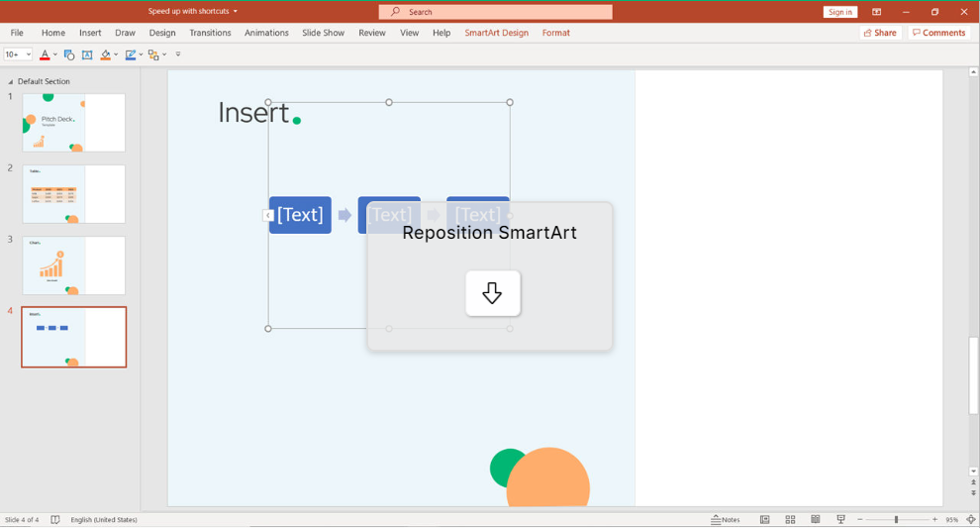Switch to Reading View icon

[816, 520]
